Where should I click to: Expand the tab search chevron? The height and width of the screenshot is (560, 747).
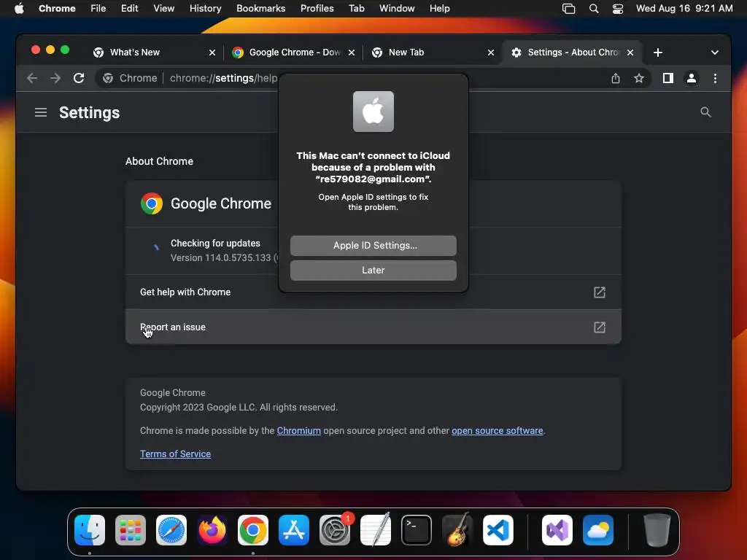pos(715,52)
